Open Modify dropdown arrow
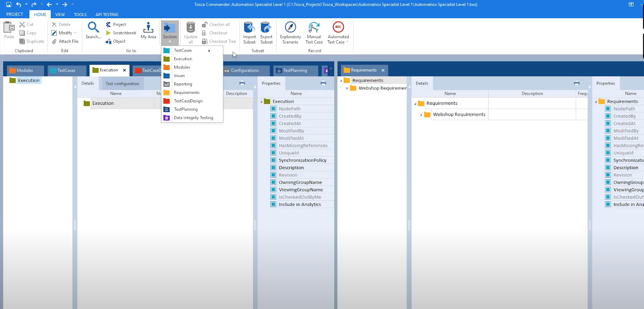 75,33
